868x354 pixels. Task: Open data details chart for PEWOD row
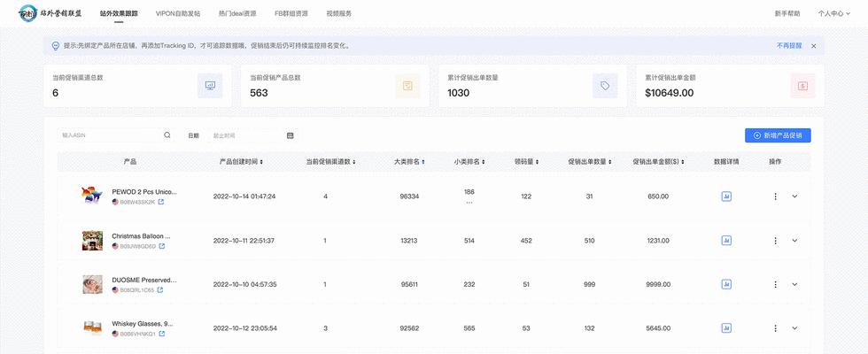point(726,196)
